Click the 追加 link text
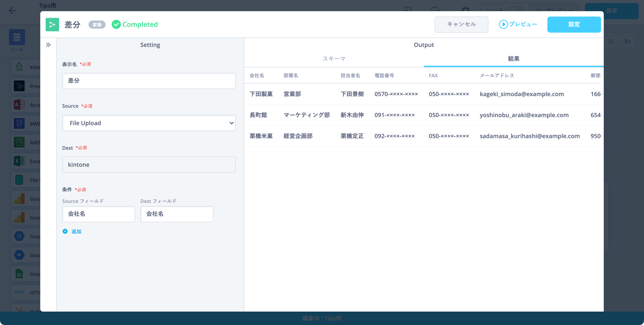 [76, 232]
